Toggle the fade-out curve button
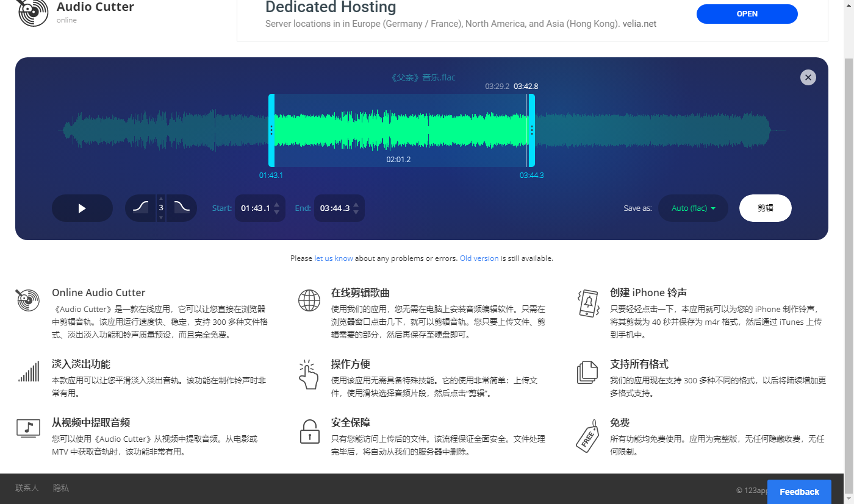854x504 pixels. 182,208
